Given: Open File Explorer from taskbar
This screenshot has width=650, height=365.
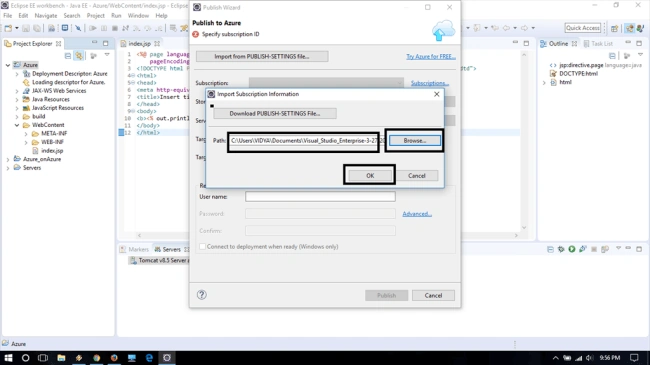Looking at the screenshot, I should tap(61, 358).
